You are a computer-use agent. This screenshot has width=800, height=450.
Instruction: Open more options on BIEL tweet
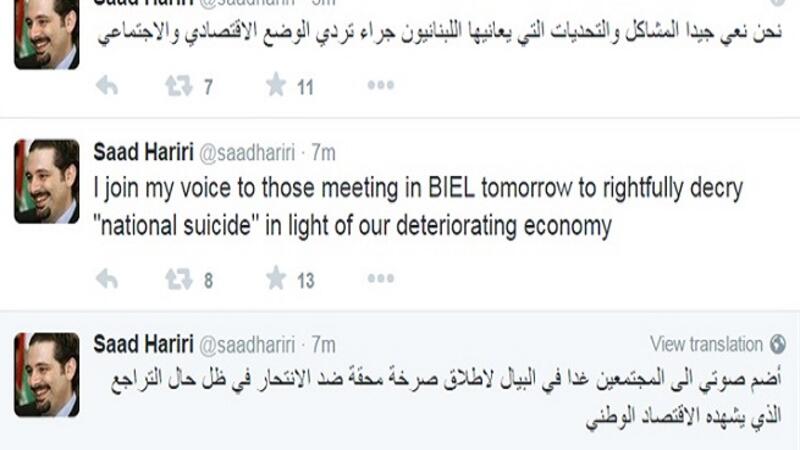(380, 280)
